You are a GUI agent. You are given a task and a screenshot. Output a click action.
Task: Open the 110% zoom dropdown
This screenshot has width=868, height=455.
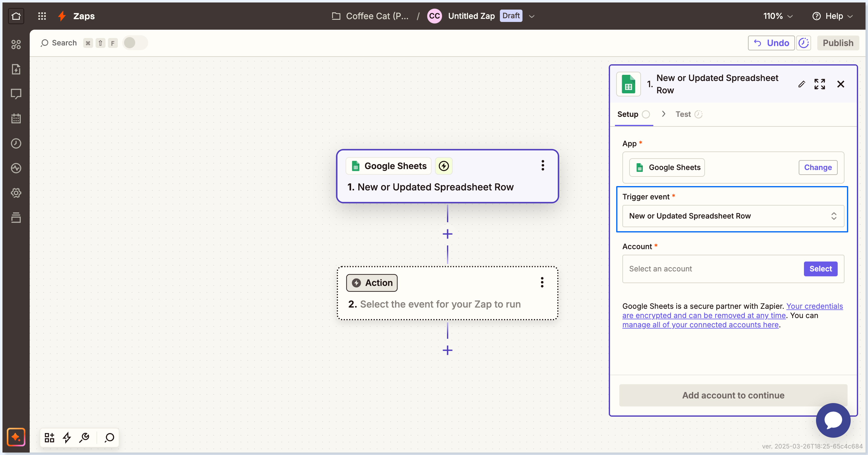778,16
